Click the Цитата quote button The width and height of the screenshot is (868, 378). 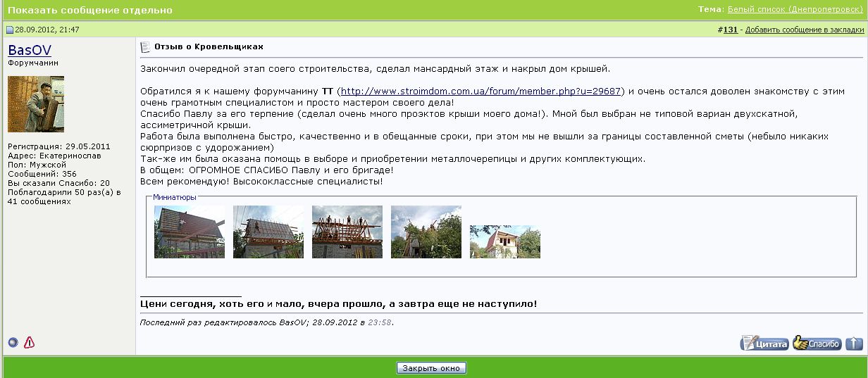click(764, 344)
